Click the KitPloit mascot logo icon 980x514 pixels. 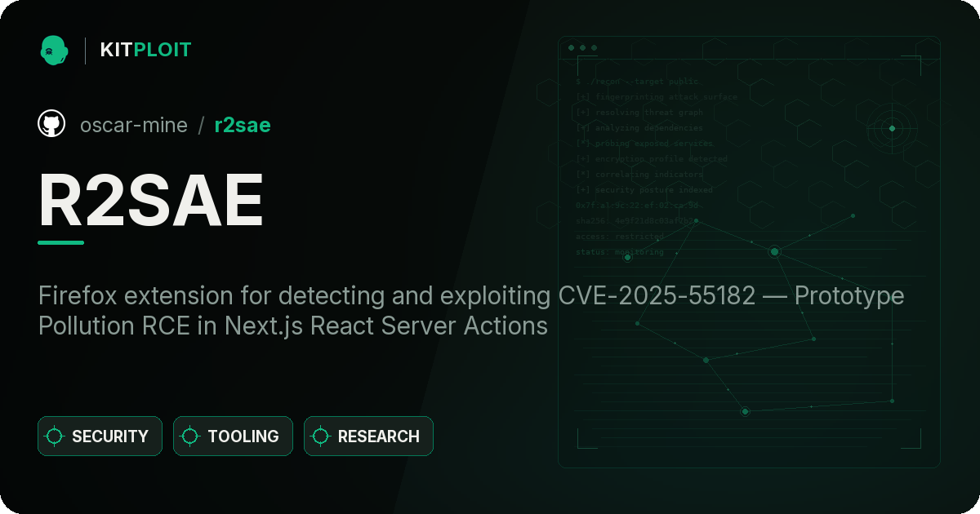pyautogui.click(x=54, y=50)
